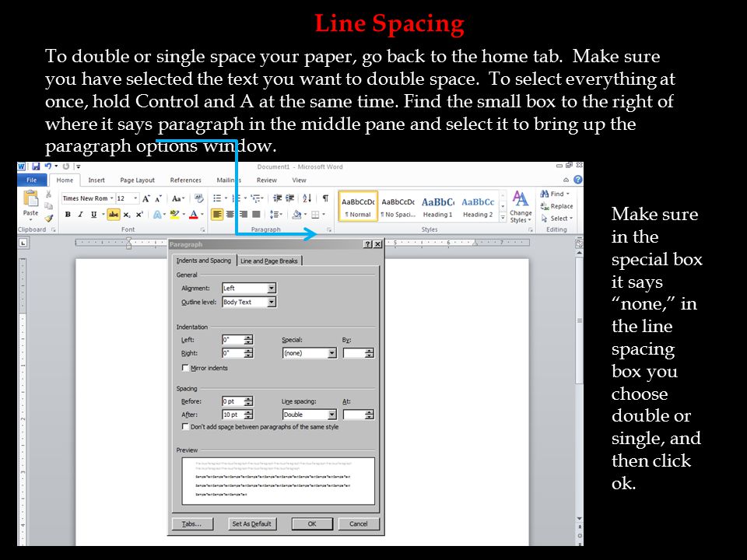Click the Spacing After stepper

[x=248, y=415]
